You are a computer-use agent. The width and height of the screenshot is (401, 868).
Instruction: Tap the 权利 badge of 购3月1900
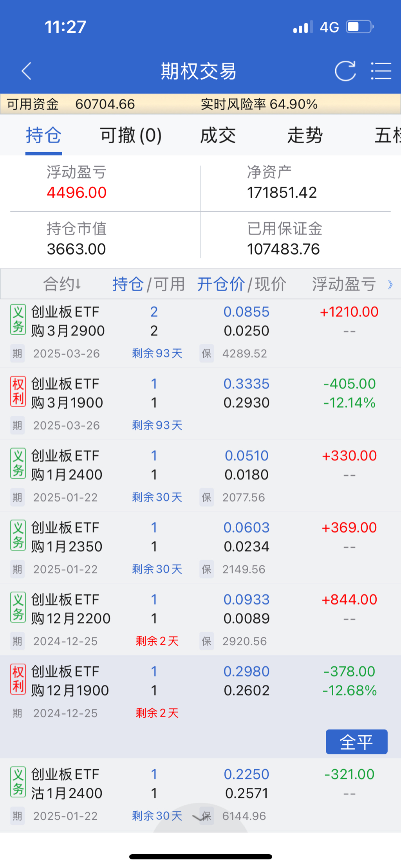click(x=18, y=392)
